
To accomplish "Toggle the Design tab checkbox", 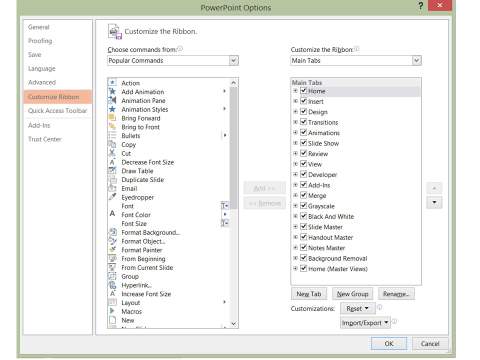I will point(303,111).
